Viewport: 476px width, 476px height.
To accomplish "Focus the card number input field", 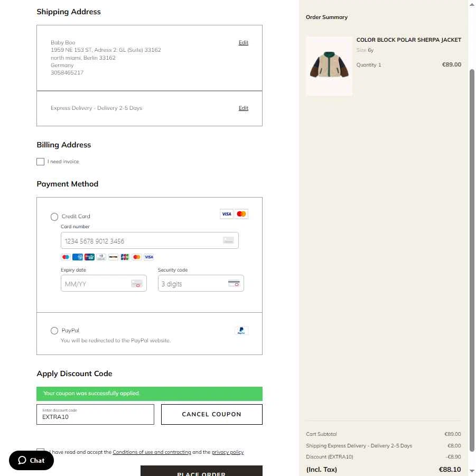I will [x=150, y=240].
